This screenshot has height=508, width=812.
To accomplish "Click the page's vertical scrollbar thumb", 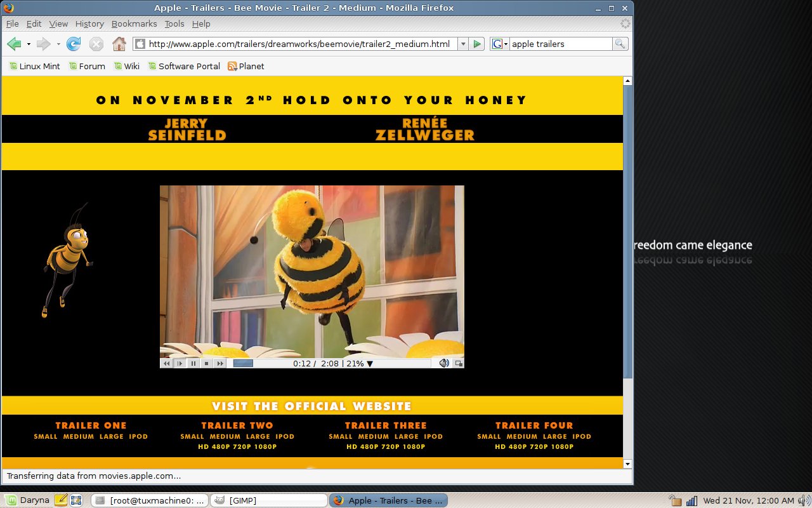I will point(628,232).
